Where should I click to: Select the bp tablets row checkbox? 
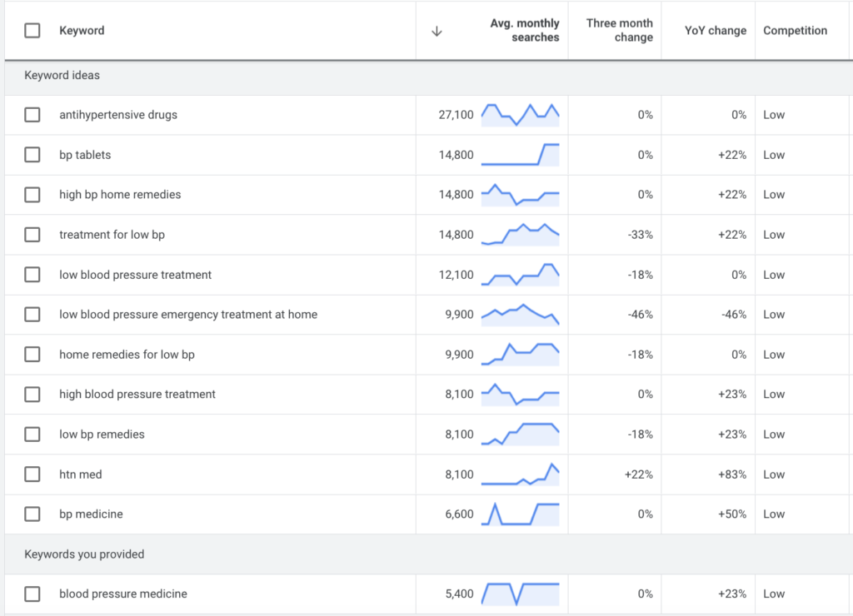[x=32, y=155]
